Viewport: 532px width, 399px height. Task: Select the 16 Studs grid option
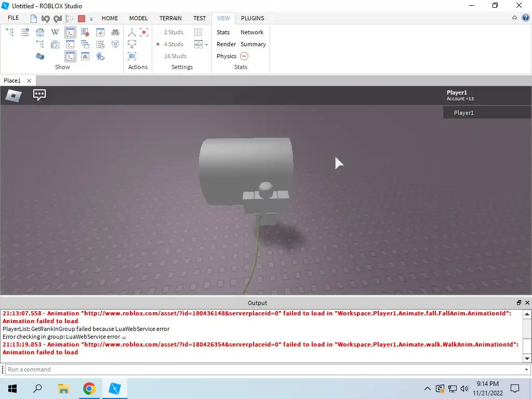[175, 56]
